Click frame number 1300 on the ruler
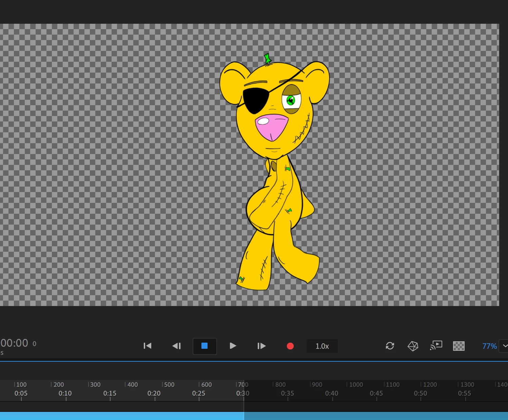This screenshot has height=420, width=508. pyautogui.click(x=467, y=385)
